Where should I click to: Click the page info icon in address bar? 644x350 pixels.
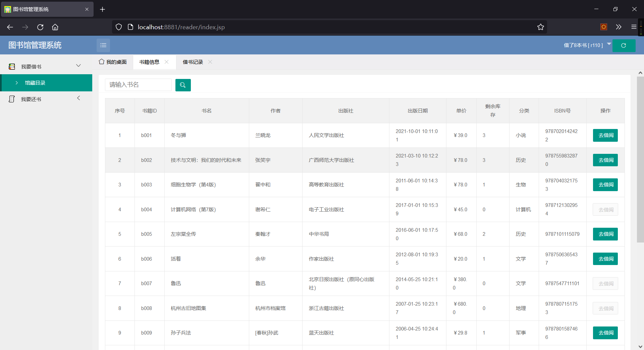pyautogui.click(x=130, y=27)
